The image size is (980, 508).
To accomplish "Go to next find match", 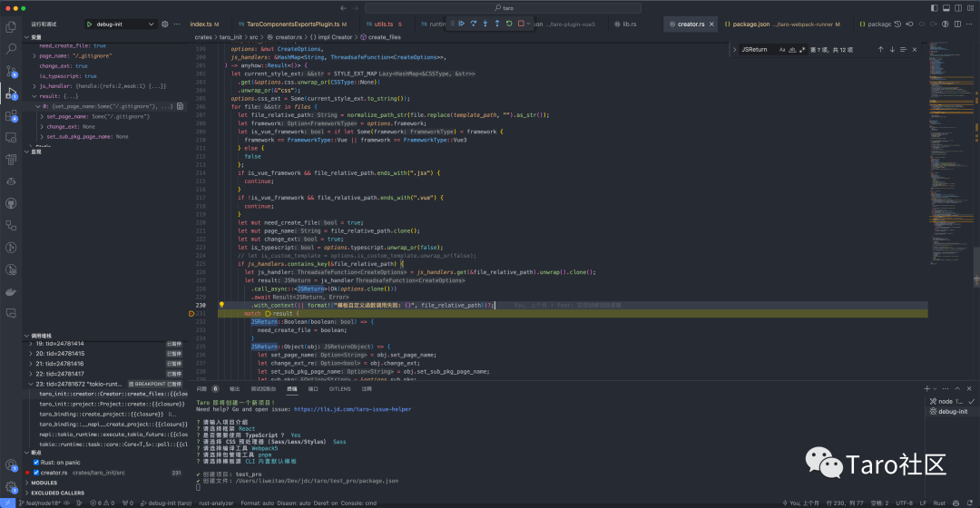I will click(x=892, y=49).
